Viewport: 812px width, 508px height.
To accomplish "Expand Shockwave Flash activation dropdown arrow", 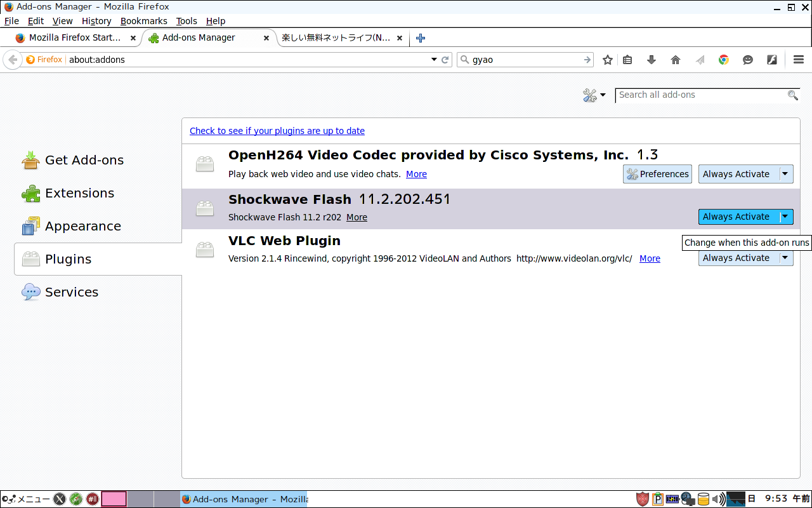I will tap(785, 217).
